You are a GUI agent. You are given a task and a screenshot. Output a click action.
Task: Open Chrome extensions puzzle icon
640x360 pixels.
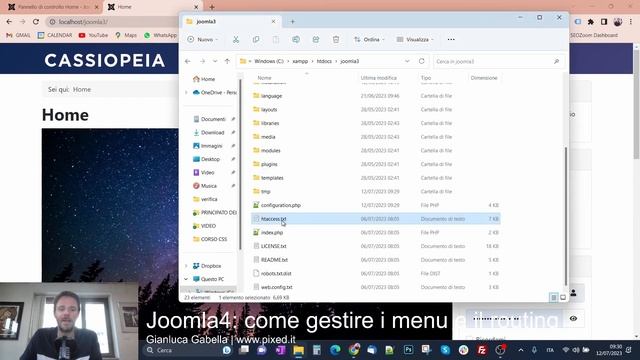(x=591, y=22)
